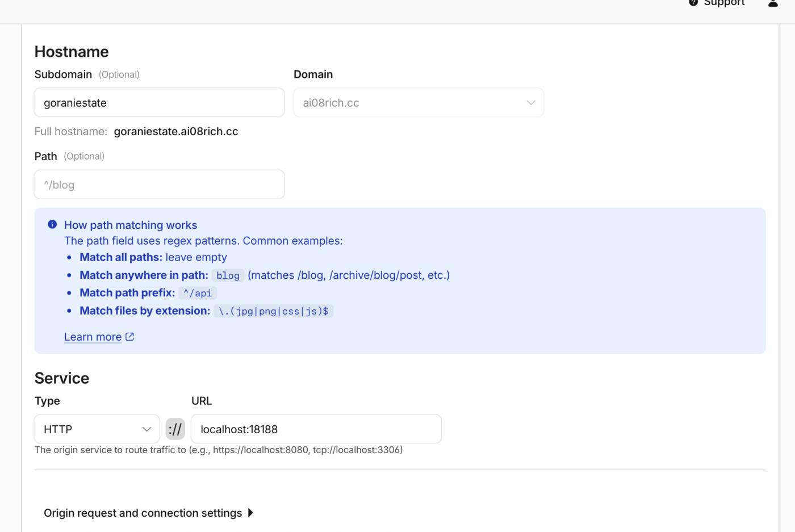Viewport: 795px width, 532px height.
Task: Click the info icon beside path matching
Action: (52, 224)
